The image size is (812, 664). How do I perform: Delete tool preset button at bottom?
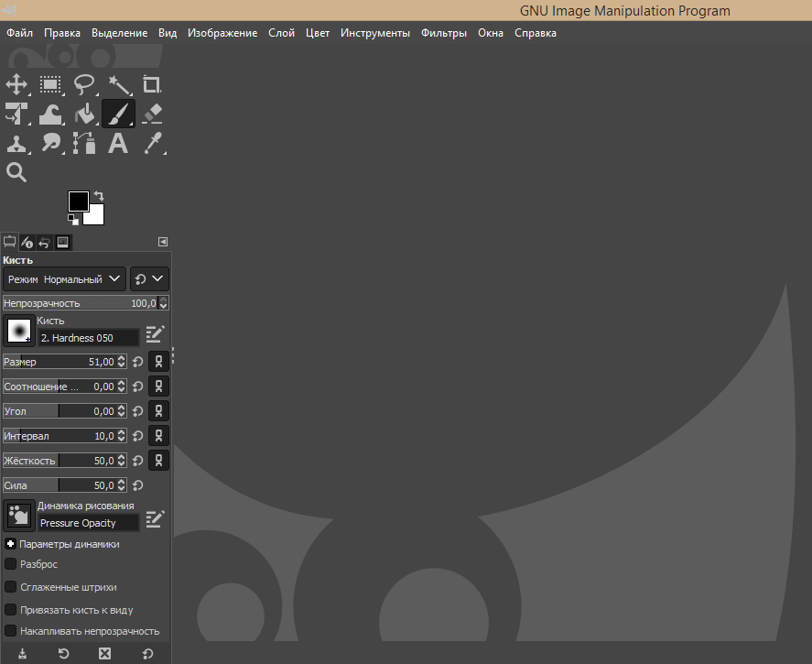(105, 654)
